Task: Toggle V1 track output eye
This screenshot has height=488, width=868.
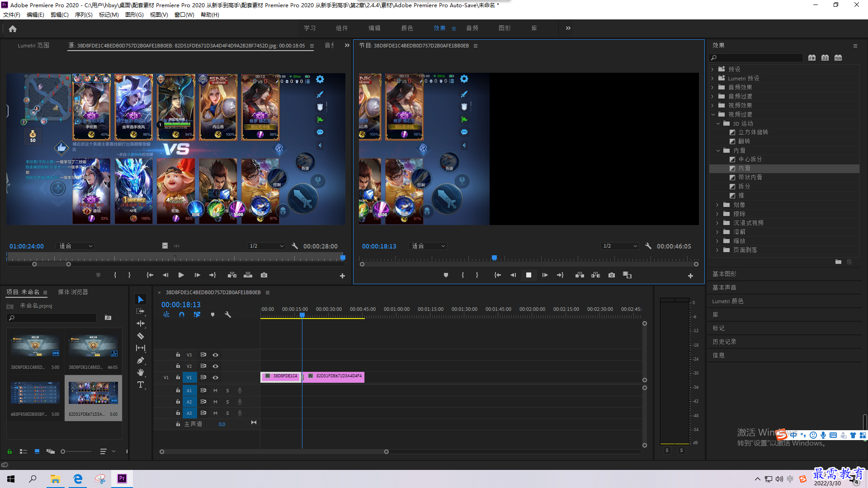Action: point(216,377)
